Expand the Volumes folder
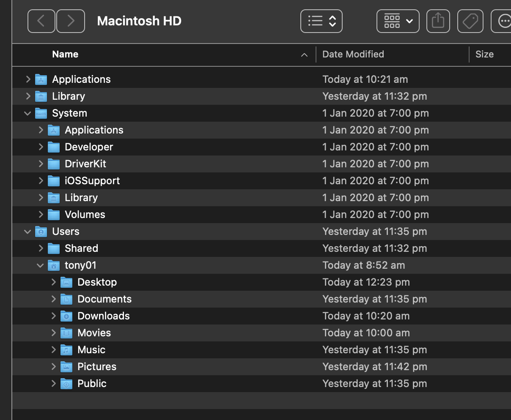Screen dimensions: 511x420 tap(41, 214)
